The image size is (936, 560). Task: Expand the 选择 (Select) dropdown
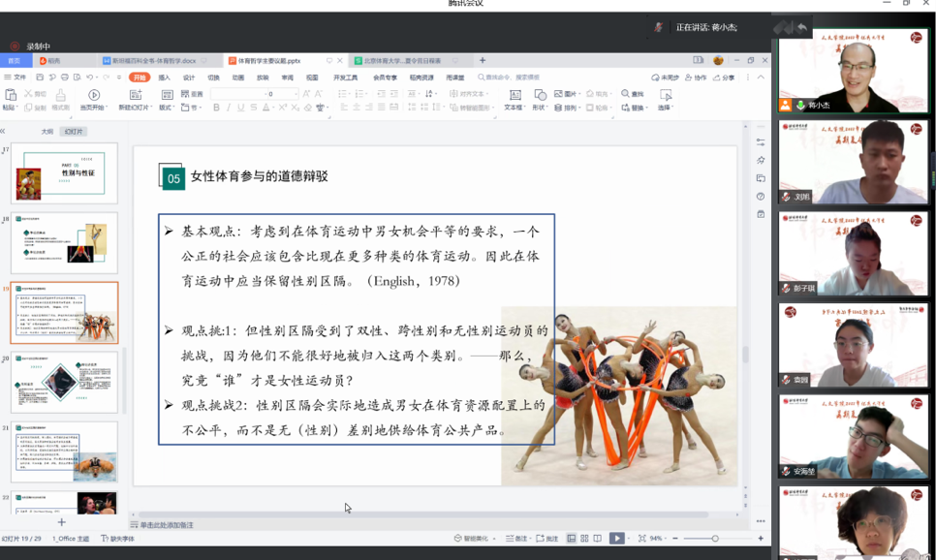(673, 108)
